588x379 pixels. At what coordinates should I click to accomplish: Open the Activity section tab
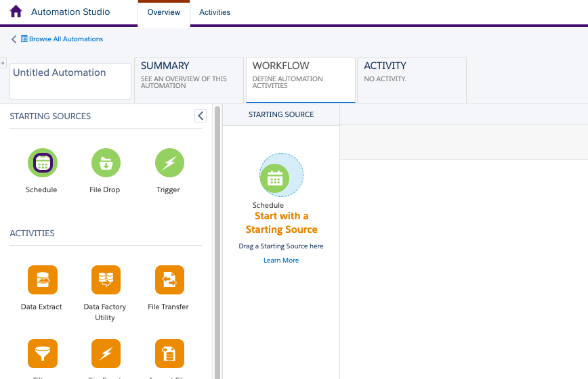(x=411, y=79)
